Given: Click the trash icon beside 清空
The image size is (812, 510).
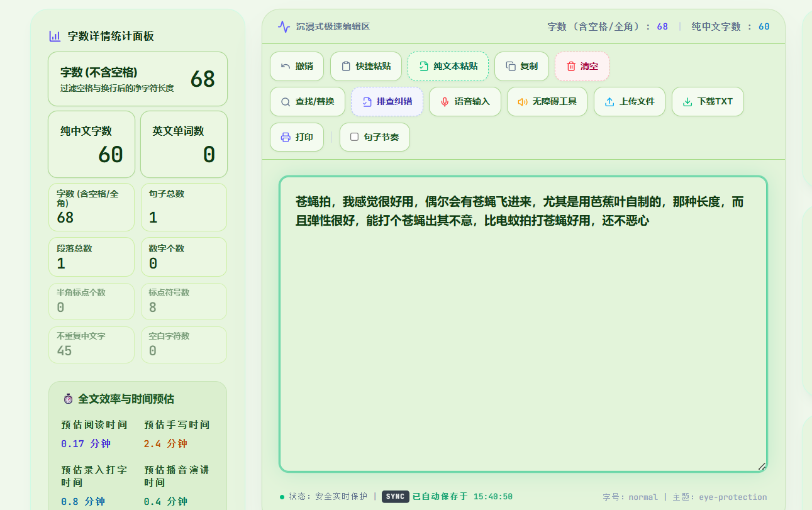Looking at the screenshot, I should pyautogui.click(x=570, y=66).
